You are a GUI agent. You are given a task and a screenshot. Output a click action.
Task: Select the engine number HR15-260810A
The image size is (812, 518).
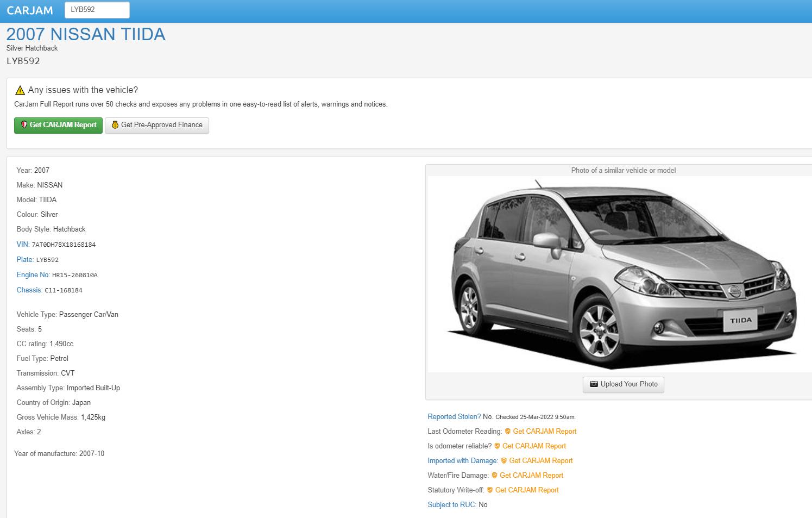tap(75, 275)
